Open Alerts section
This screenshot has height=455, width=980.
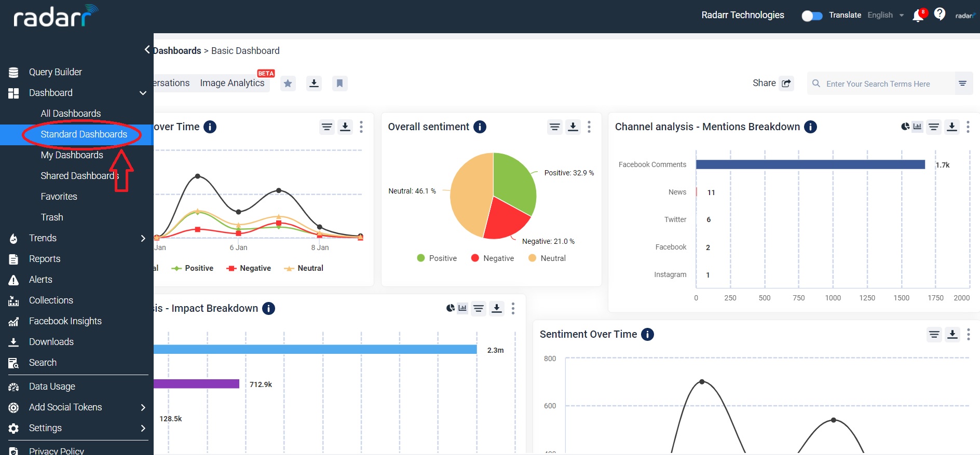tap(40, 280)
